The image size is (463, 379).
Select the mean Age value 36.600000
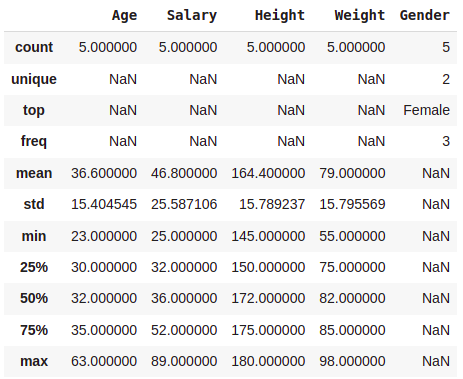pyautogui.click(x=104, y=173)
